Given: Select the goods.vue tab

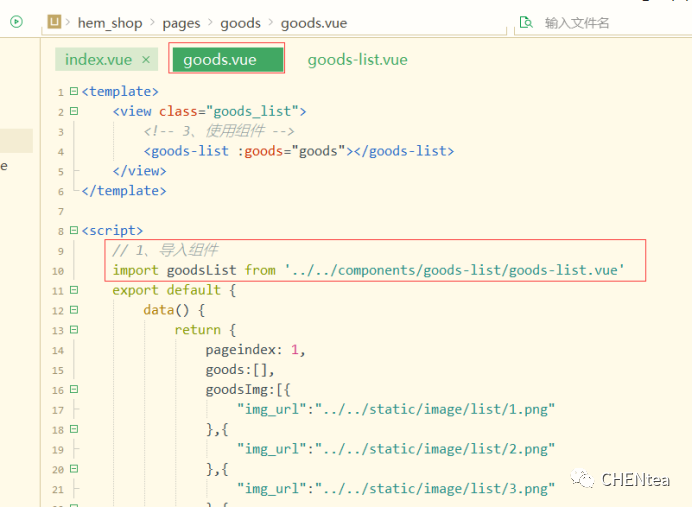Looking at the screenshot, I should (x=220, y=60).
